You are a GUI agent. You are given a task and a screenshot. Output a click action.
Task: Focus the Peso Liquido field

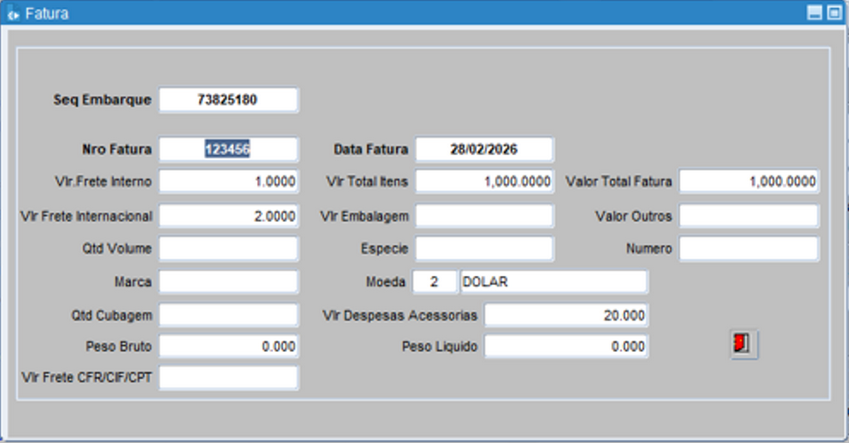click(x=566, y=346)
